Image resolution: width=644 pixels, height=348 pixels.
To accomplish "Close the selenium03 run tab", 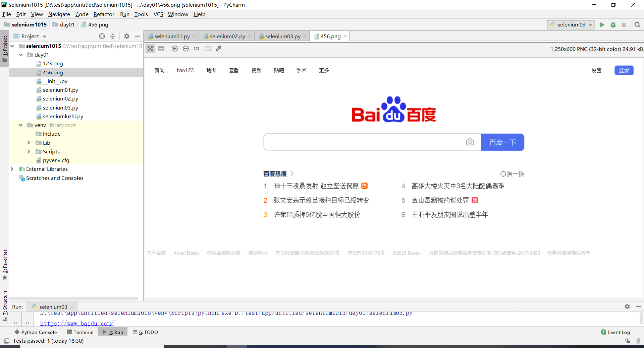I will [x=72, y=307].
